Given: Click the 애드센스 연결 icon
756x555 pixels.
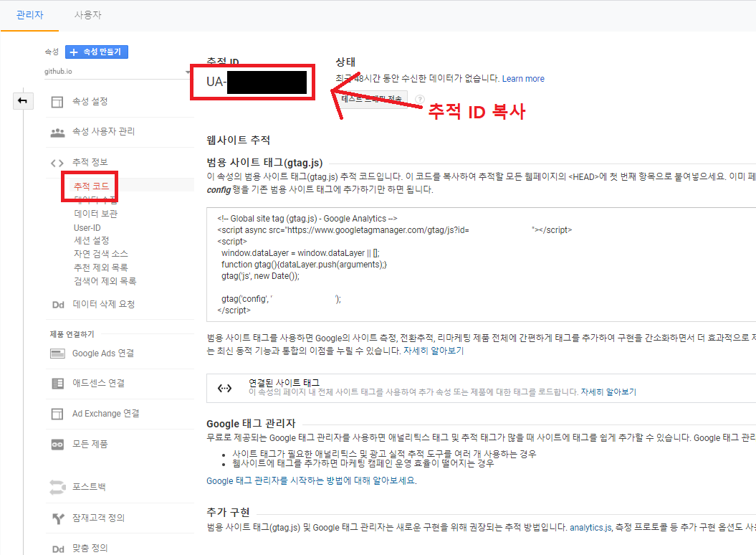Looking at the screenshot, I should 57,384.
